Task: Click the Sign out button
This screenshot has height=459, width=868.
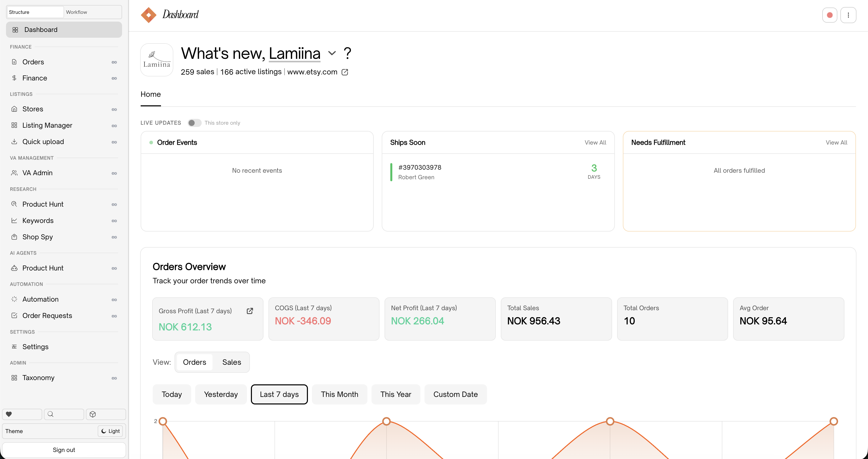Action: click(64, 450)
